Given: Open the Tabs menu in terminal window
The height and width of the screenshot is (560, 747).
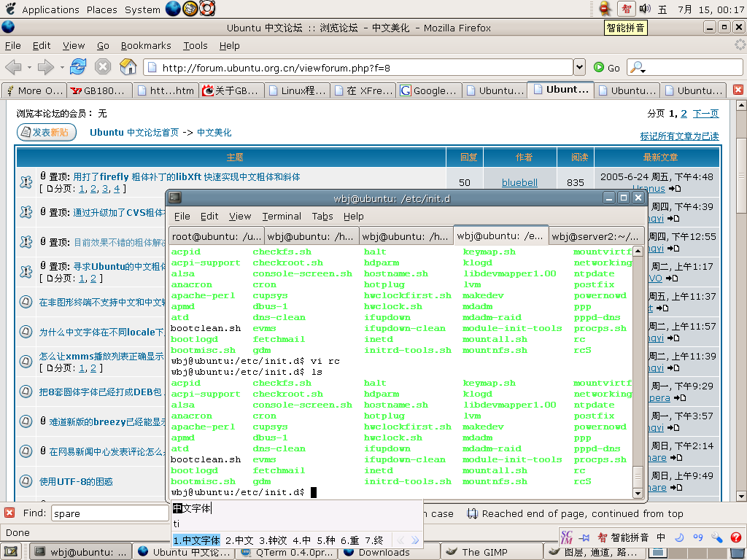Looking at the screenshot, I should click(x=322, y=216).
